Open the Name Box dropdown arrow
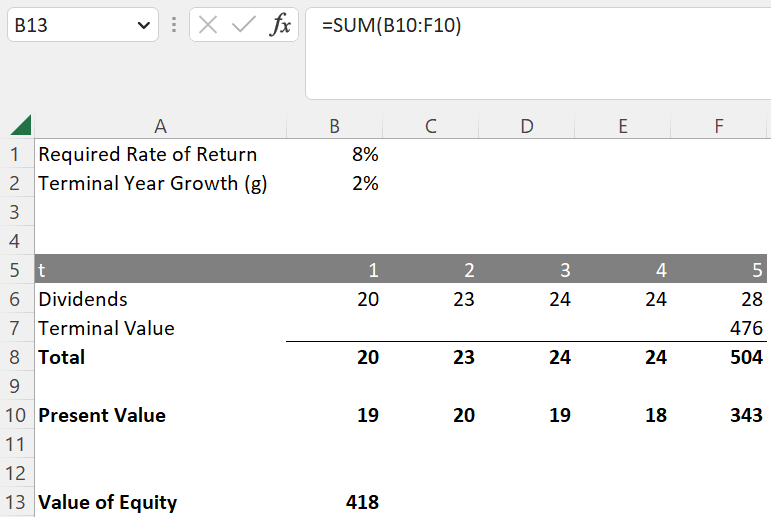The image size is (771, 517). [144, 25]
